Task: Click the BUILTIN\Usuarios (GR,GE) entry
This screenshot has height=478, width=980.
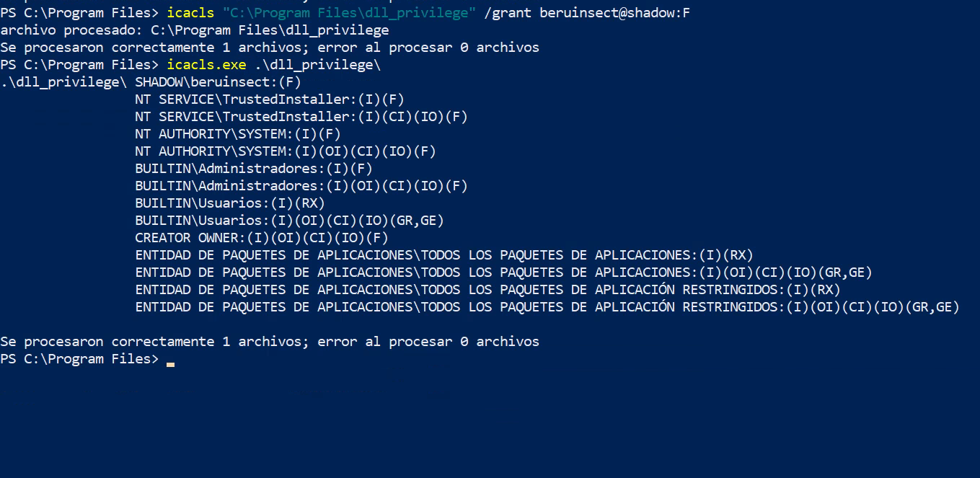Action: (289, 221)
